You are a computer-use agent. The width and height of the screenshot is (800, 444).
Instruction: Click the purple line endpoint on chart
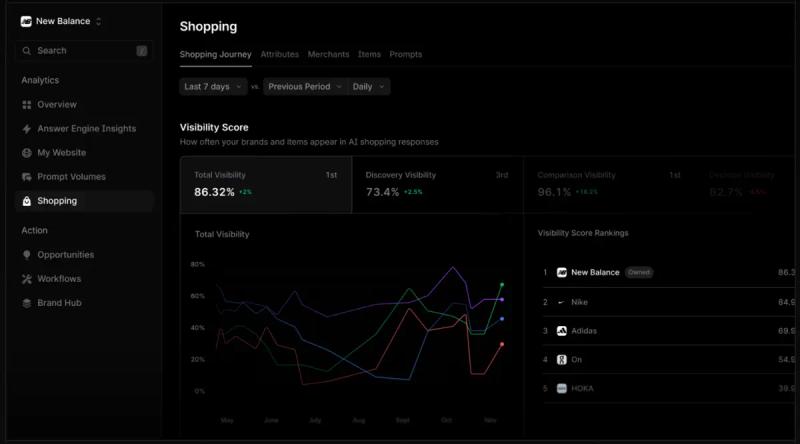click(502, 300)
